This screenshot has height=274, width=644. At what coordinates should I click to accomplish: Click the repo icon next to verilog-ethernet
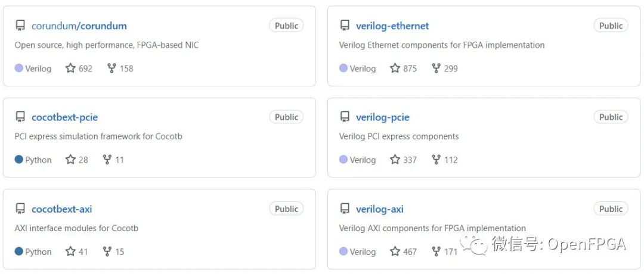[345, 26]
